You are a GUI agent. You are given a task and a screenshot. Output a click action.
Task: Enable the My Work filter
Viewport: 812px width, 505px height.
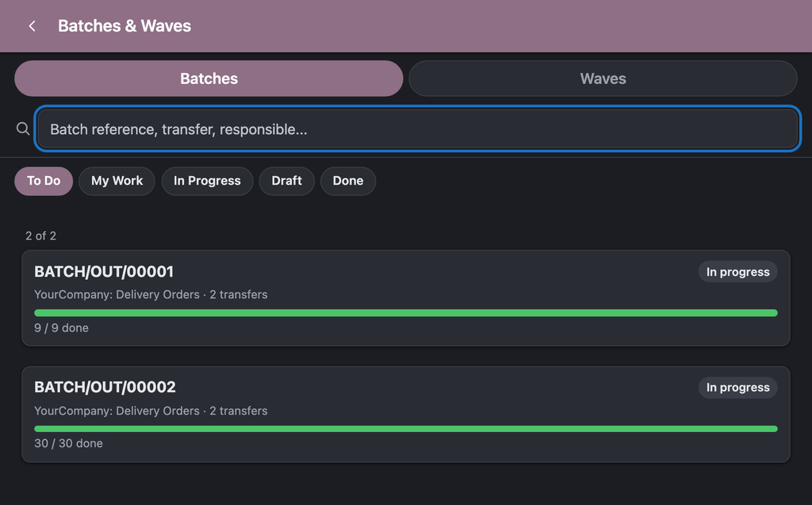117,181
